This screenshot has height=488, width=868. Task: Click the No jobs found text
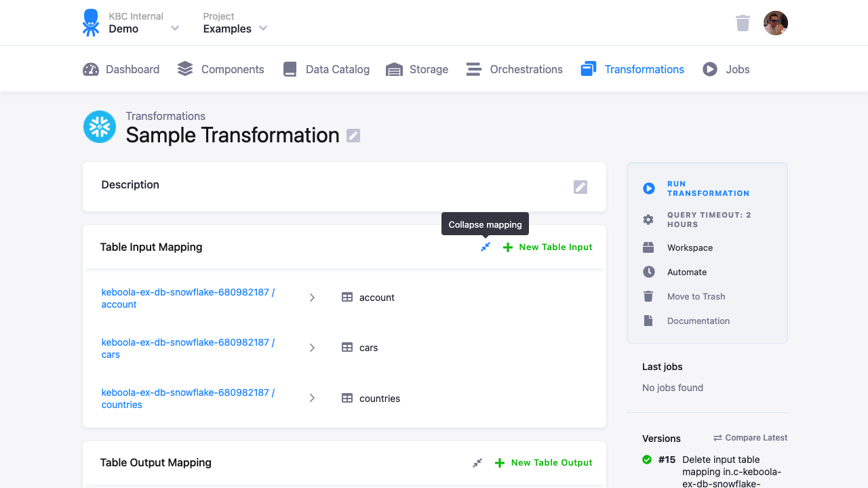coord(673,388)
